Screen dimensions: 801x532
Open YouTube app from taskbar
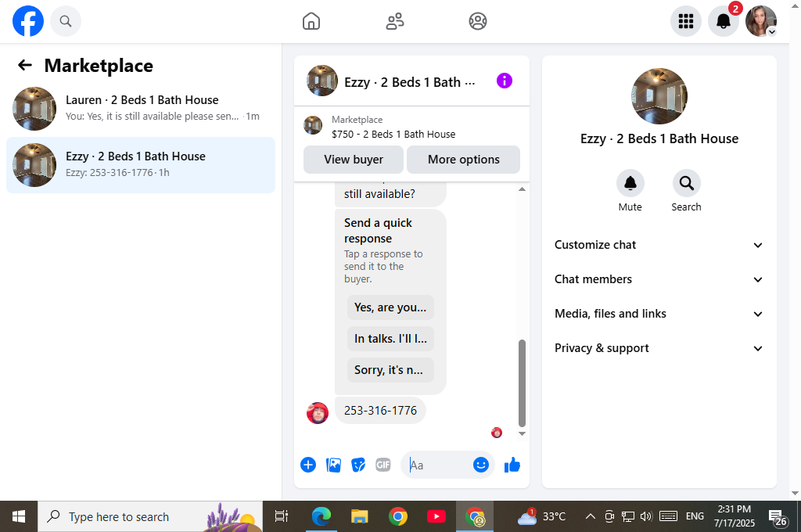436,516
